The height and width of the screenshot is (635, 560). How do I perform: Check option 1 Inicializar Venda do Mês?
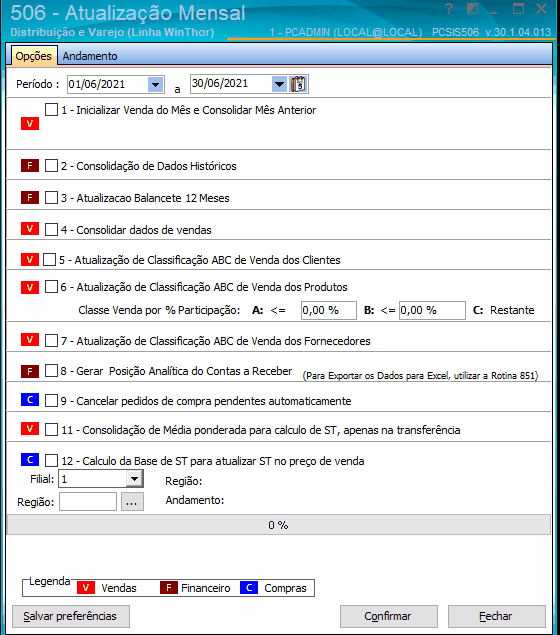[x=51, y=109]
